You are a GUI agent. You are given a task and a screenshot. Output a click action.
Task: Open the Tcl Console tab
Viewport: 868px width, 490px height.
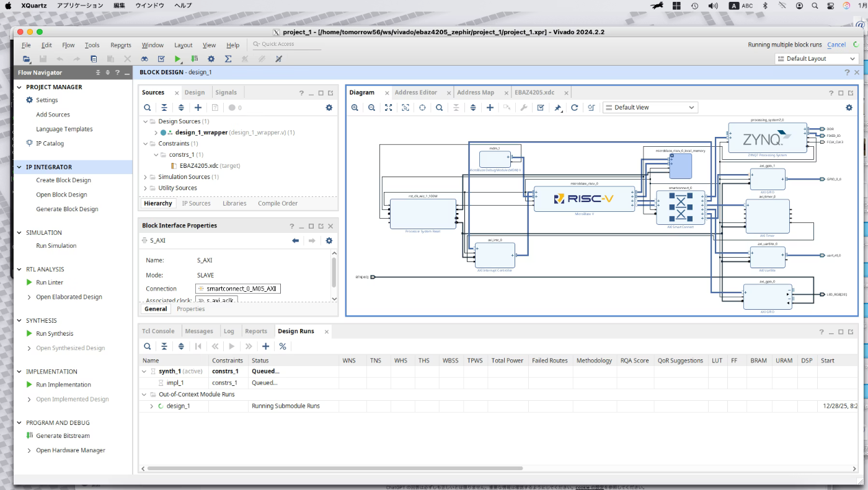(158, 331)
